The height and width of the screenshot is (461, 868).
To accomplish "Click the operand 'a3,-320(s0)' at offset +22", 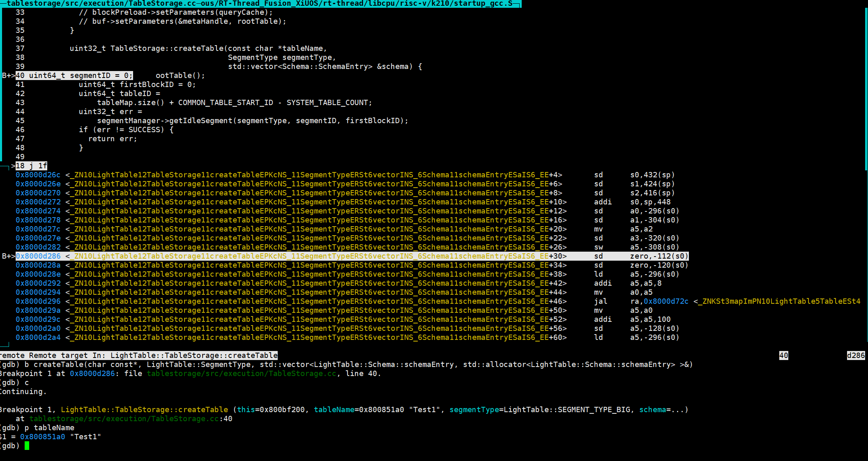I will [x=655, y=238].
